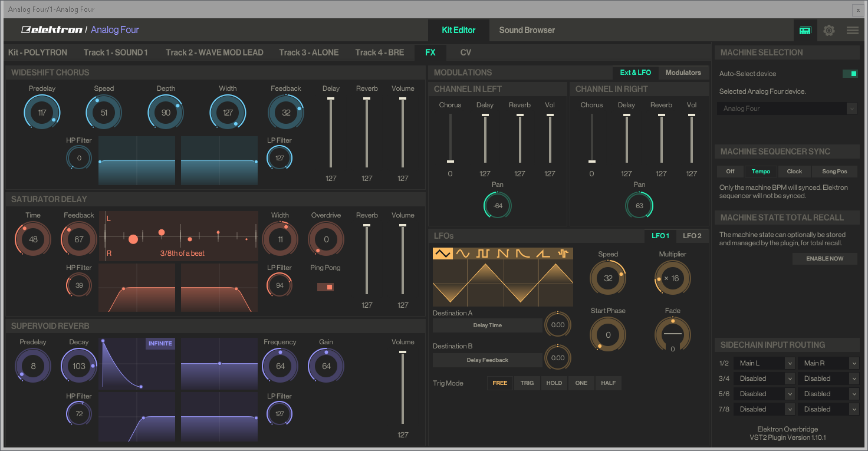Toggle the Ping Pong delay switch
This screenshot has width=868, height=451.
325,287
